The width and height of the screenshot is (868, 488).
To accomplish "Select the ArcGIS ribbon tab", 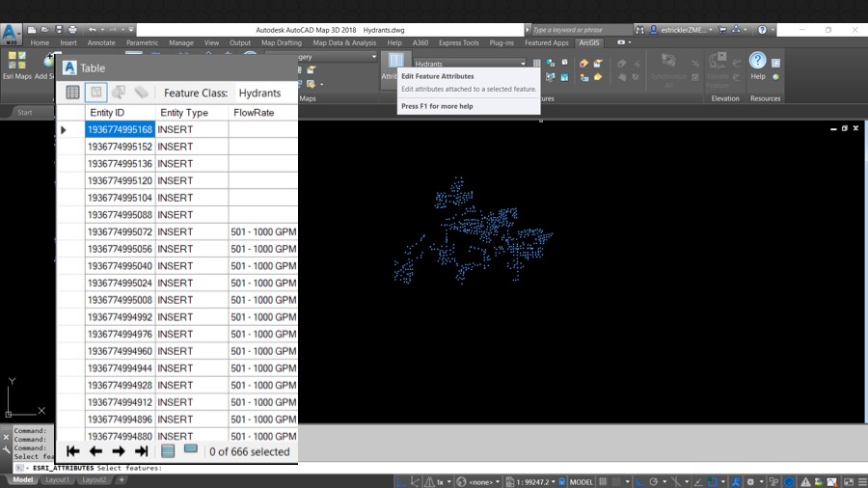I will (x=589, y=42).
